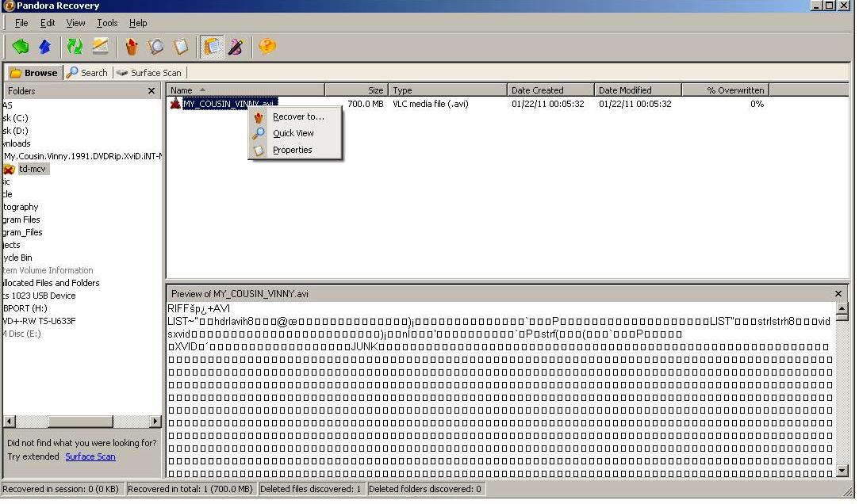The image size is (859, 504).
Task: Click the Properties sheet toolbar icon
Action: (181, 47)
